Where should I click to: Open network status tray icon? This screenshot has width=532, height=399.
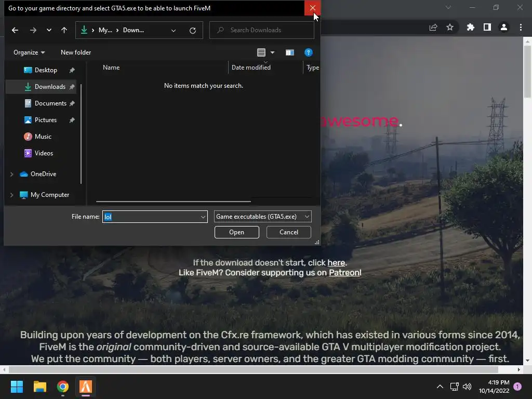454,387
